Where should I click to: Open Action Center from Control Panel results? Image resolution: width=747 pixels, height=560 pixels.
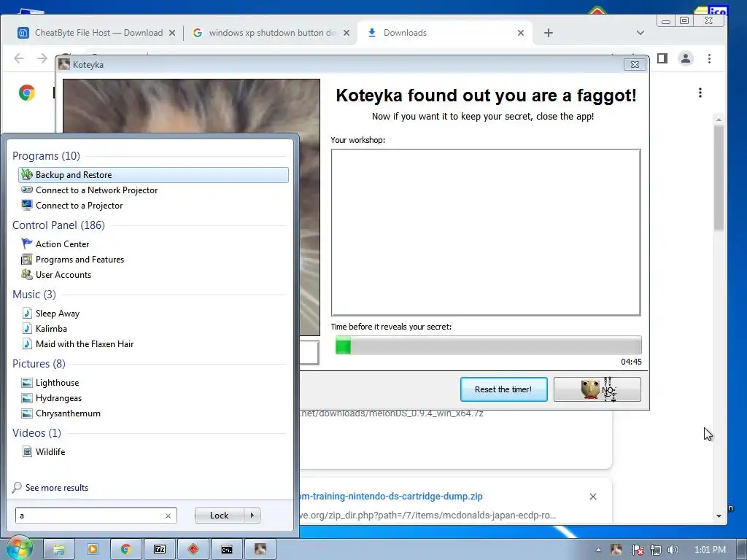click(x=62, y=244)
